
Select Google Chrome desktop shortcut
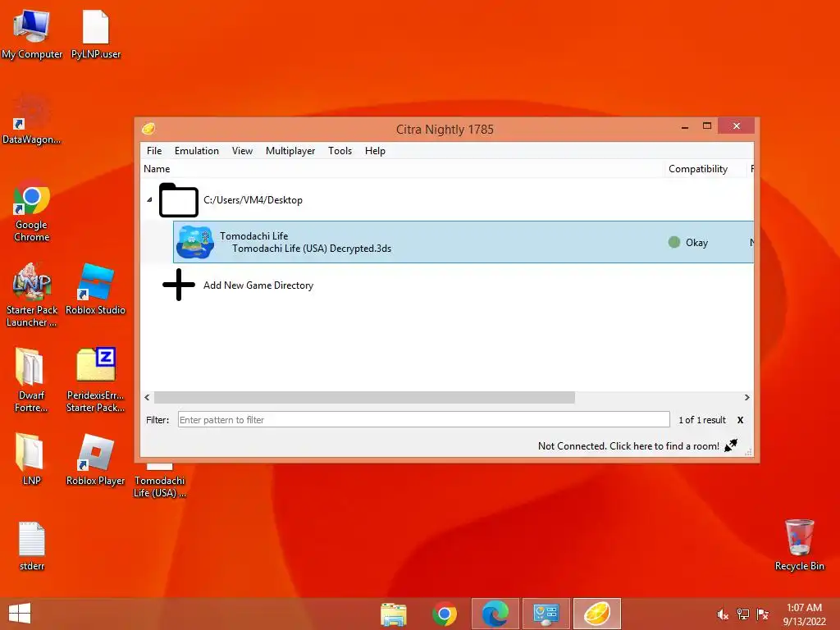click(x=32, y=211)
